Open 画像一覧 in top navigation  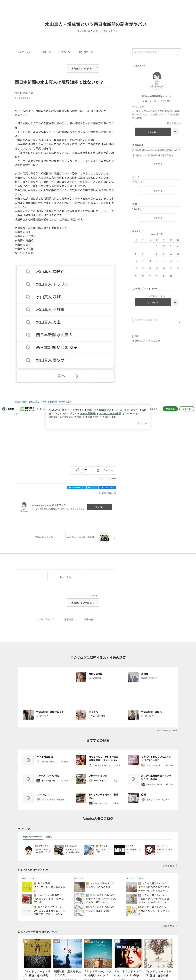click(65, 52)
